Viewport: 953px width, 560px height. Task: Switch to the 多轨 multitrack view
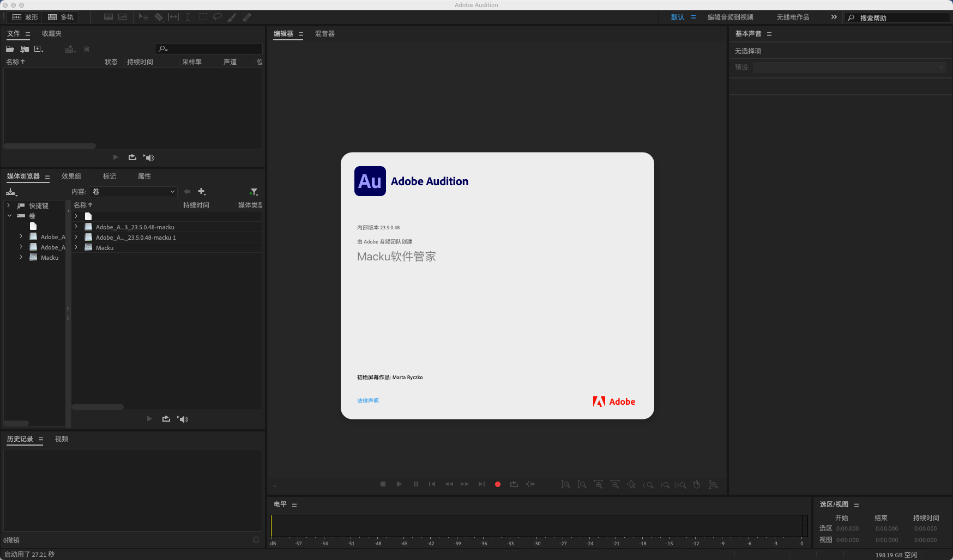[61, 17]
